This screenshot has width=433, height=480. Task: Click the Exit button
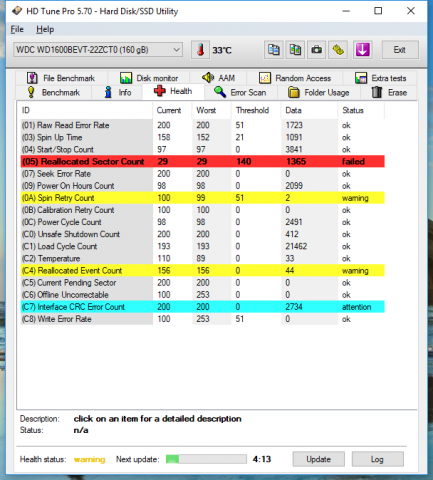point(400,50)
